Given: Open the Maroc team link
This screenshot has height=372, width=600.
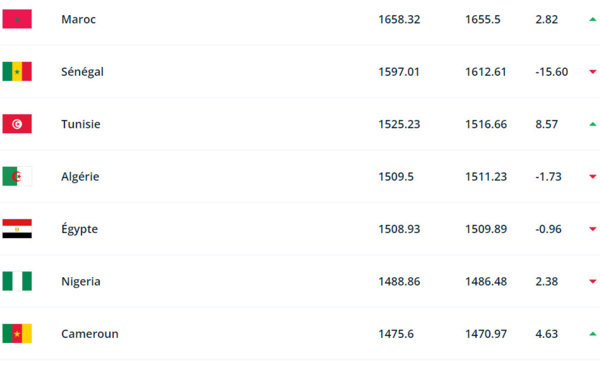Looking at the screenshot, I should [x=78, y=19].
